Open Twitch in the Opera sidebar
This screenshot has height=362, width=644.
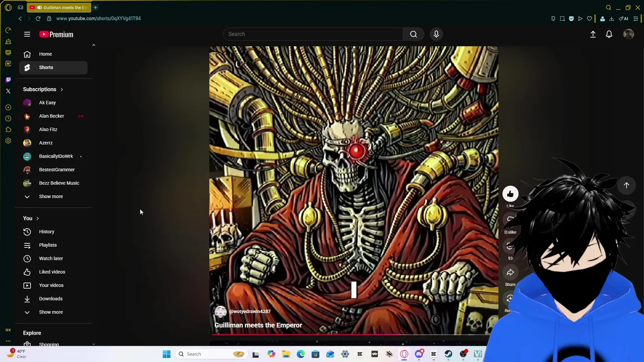click(8, 80)
